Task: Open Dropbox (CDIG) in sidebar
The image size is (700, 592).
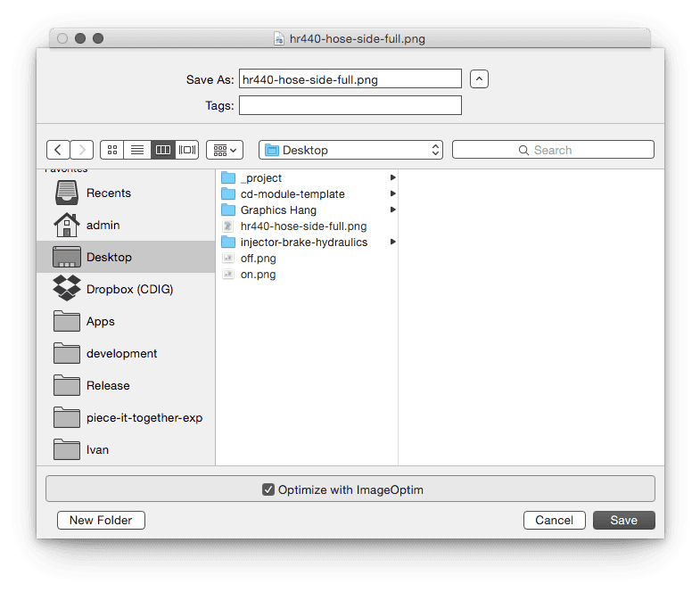Action: pyautogui.click(x=129, y=289)
